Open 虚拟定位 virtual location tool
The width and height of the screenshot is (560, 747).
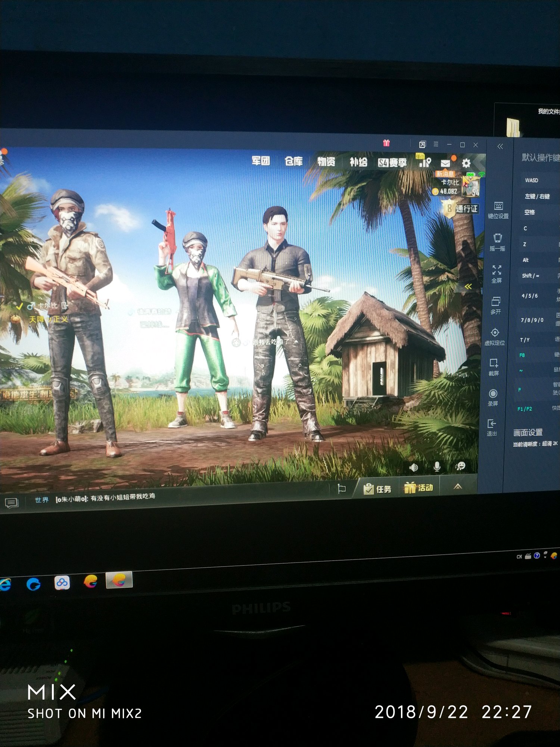[495, 337]
